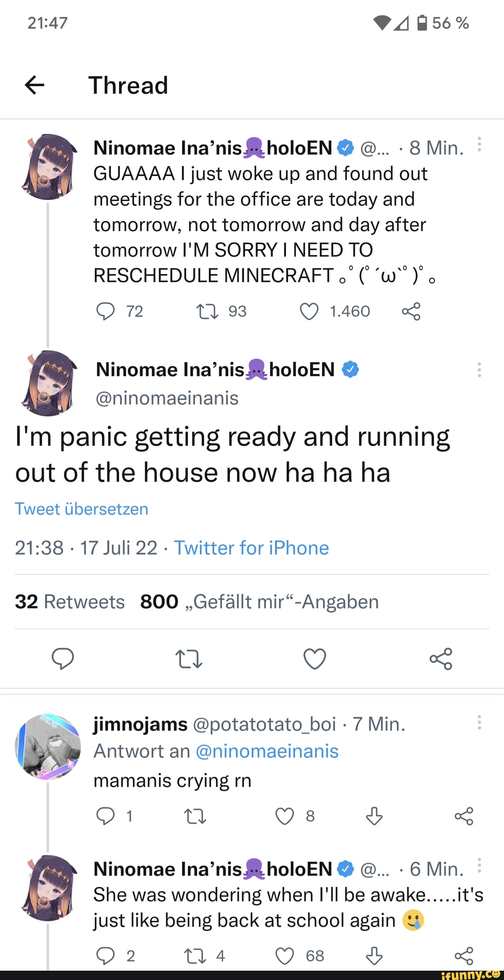Open jimnojams' profile picture
This screenshot has height=980, width=504.
coord(48,746)
